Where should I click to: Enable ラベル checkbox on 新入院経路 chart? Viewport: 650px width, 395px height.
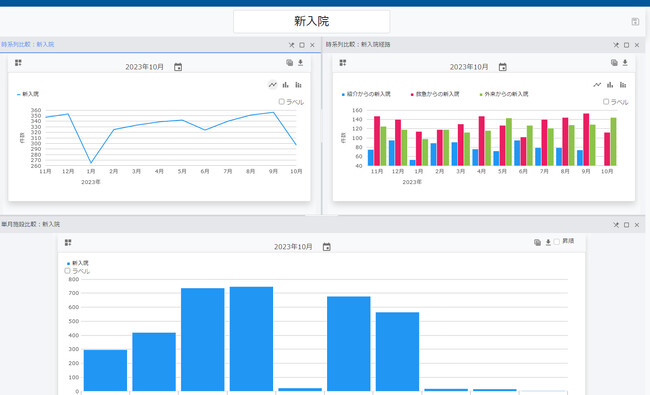coord(606,102)
